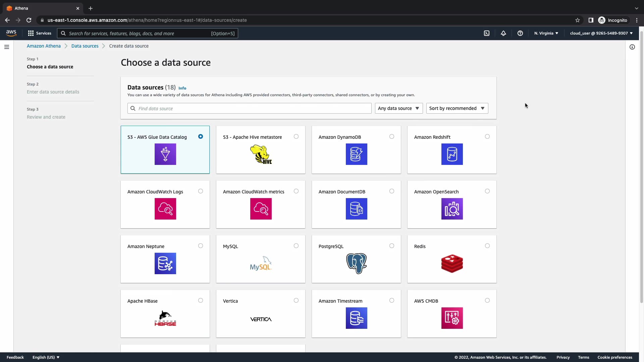Open the hamburger side navigation menu
644x362 pixels.
7,47
